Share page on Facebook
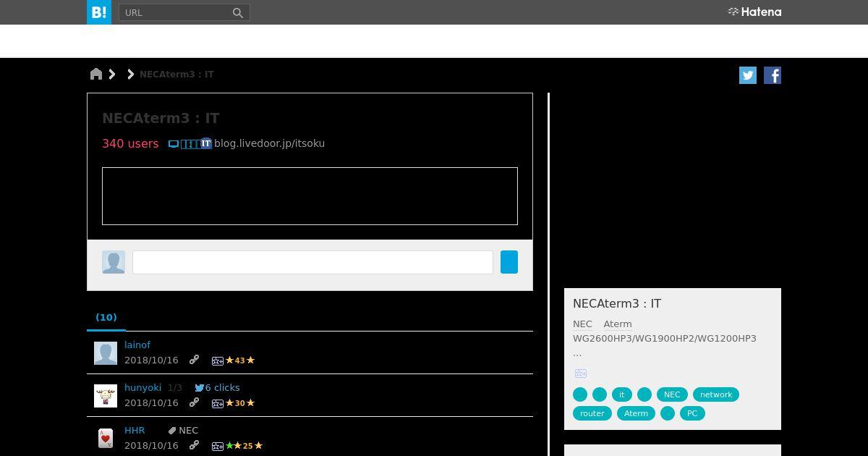The width and height of the screenshot is (868, 456). tap(773, 75)
